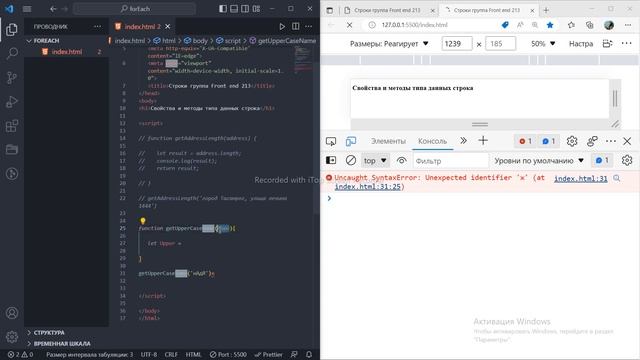Expand the console prompt chevron
This screenshot has width=640, height=360.
tap(329, 198)
